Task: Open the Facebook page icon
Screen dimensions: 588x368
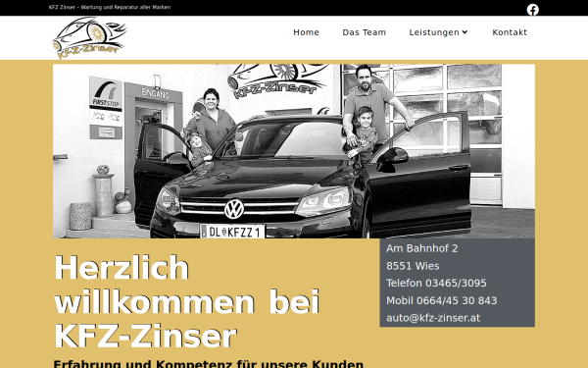Action: (x=532, y=10)
